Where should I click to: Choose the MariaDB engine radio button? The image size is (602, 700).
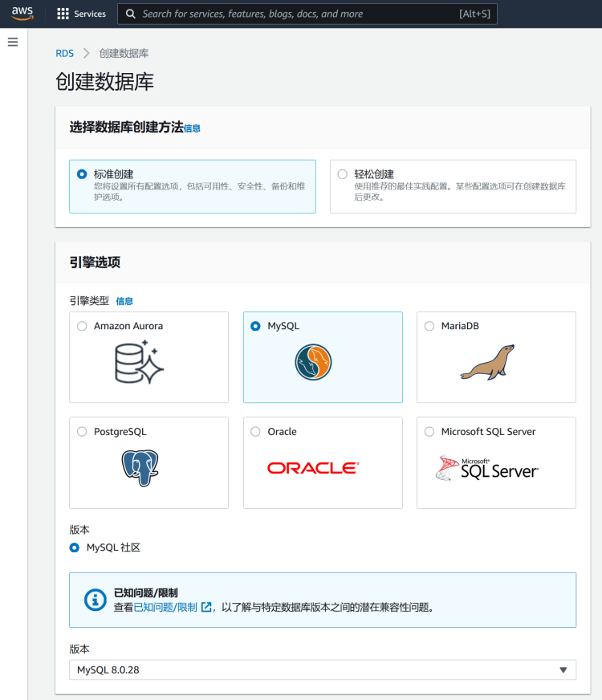click(429, 326)
